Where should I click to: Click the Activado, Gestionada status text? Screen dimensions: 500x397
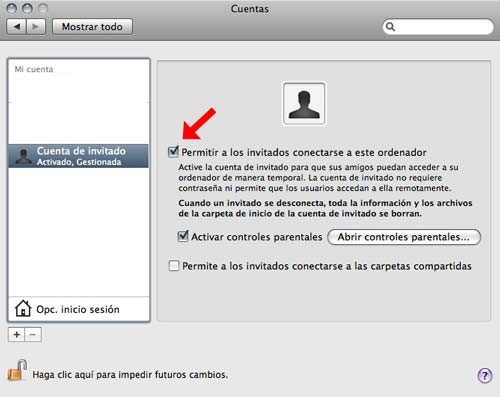click(x=79, y=162)
